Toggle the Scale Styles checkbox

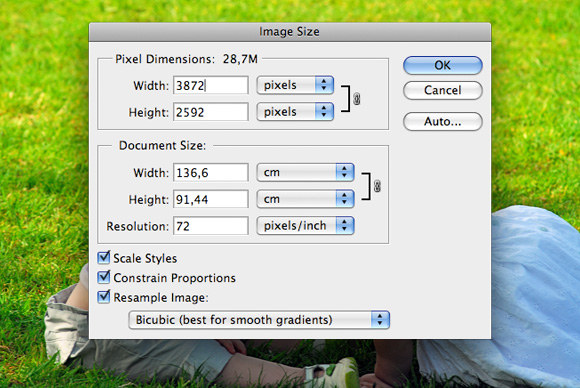click(x=104, y=257)
